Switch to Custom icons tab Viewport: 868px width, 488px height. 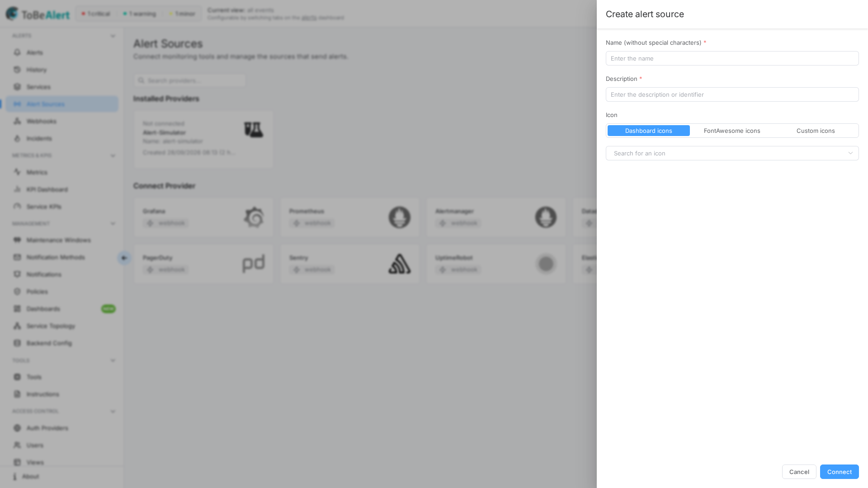pos(816,131)
